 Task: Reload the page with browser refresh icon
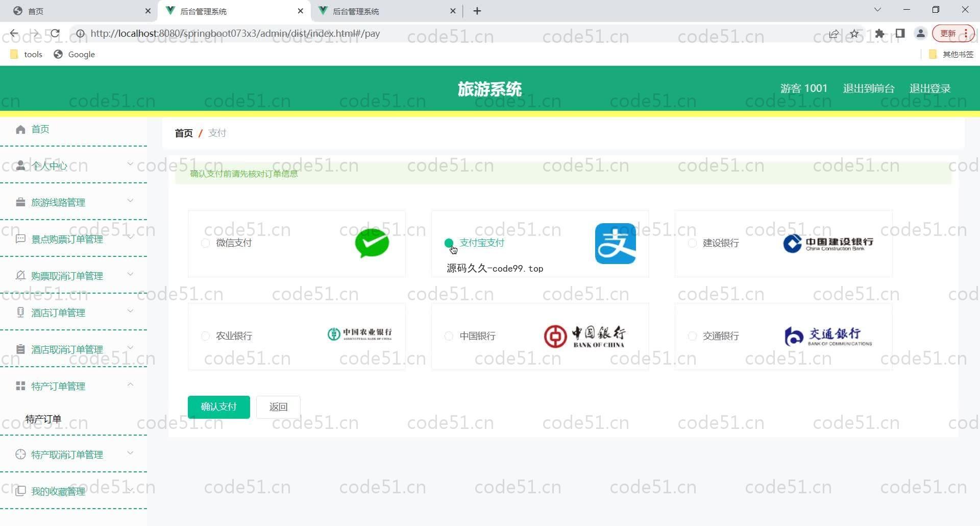pos(55,34)
